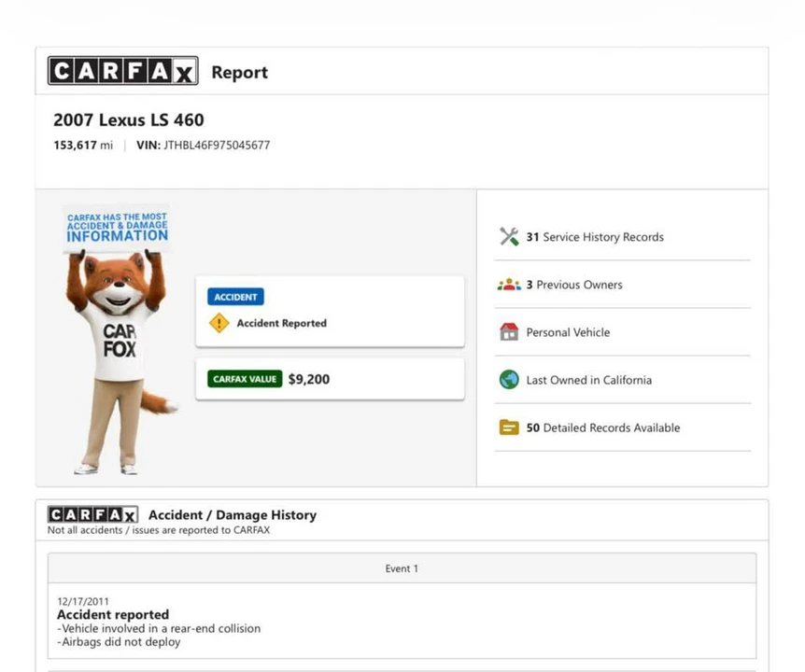Click the Report heading text
This screenshot has width=805, height=672.
click(x=240, y=72)
